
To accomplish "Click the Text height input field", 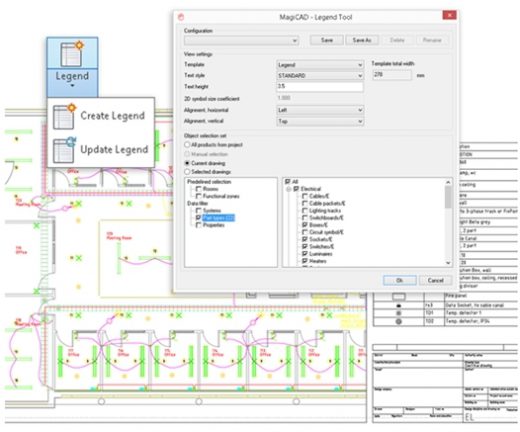I will pyautogui.click(x=320, y=86).
